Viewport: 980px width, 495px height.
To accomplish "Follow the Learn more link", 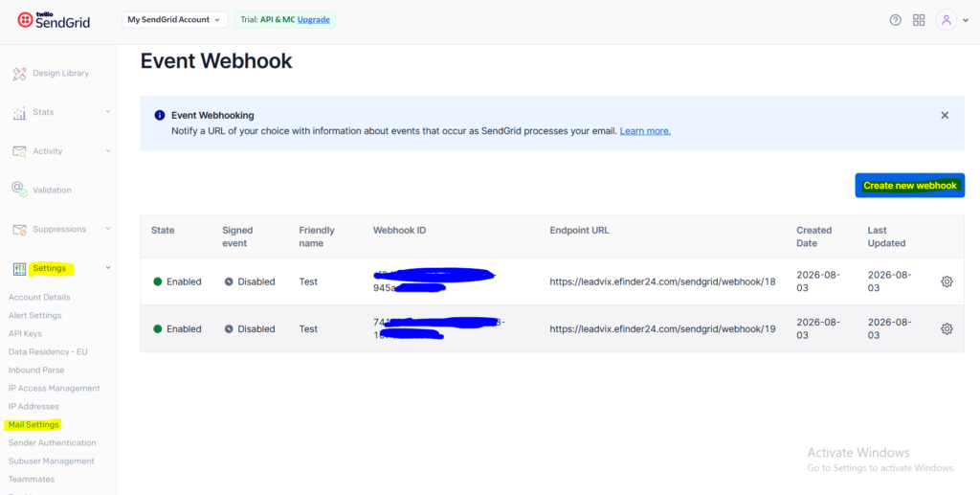I will (x=645, y=131).
